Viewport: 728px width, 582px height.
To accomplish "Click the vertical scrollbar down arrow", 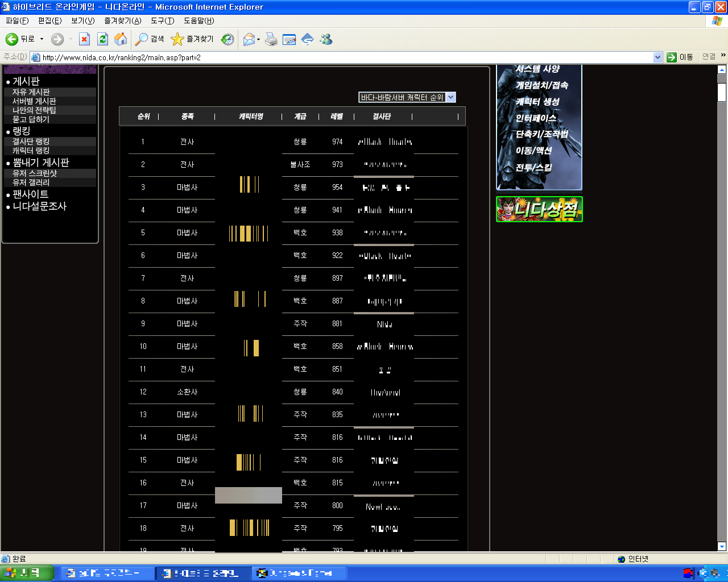I will (722, 546).
